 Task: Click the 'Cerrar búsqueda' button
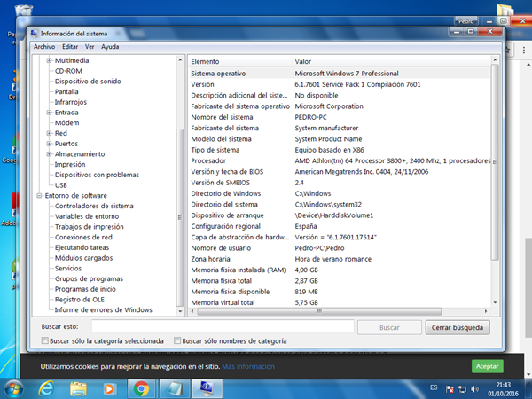[x=458, y=327]
